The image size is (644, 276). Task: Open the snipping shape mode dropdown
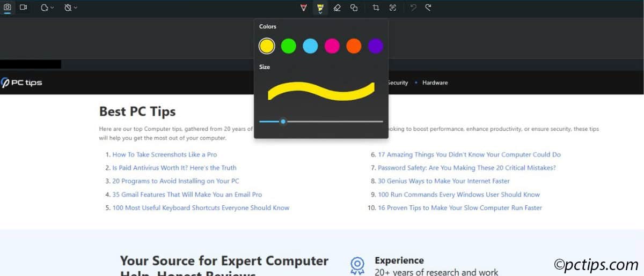click(47, 8)
